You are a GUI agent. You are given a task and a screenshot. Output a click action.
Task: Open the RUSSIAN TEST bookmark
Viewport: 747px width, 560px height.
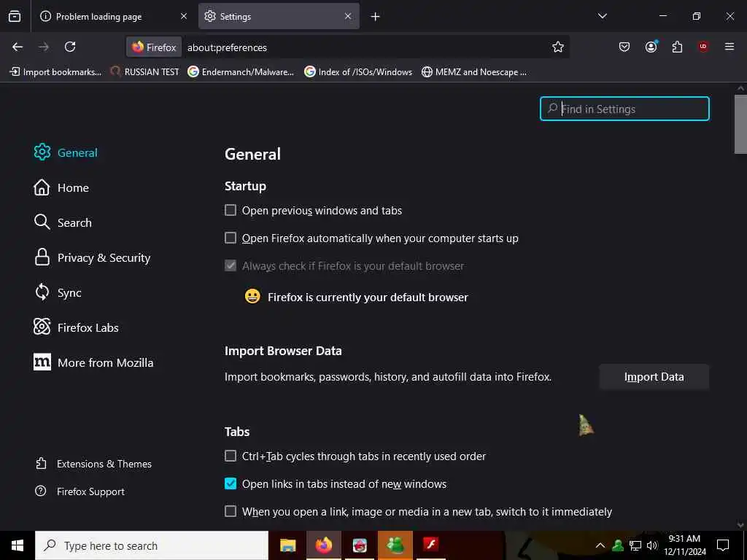pos(145,72)
